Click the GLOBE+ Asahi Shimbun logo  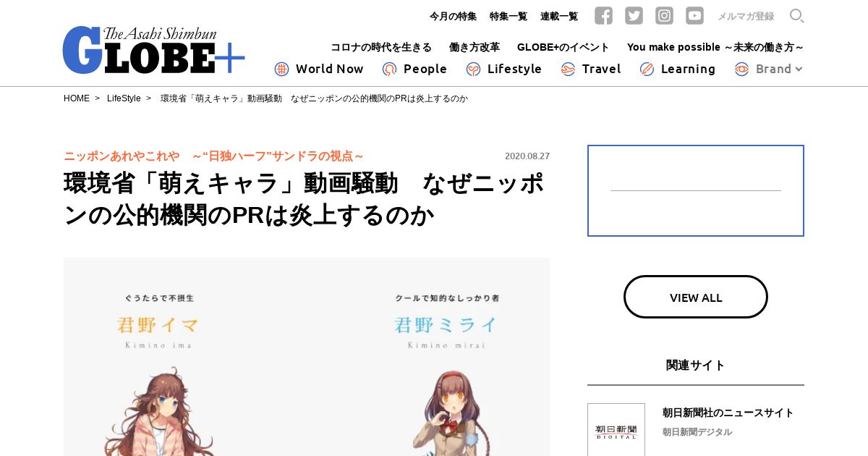[153, 50]
